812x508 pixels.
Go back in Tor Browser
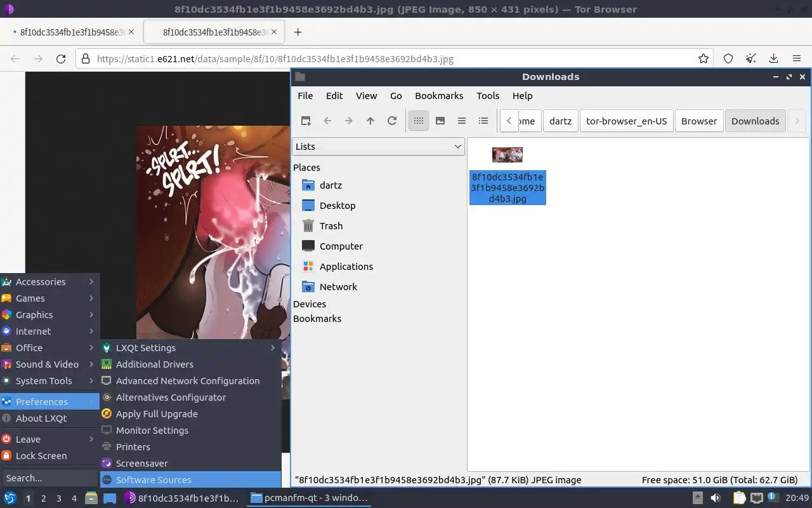[x=15, y=58]
